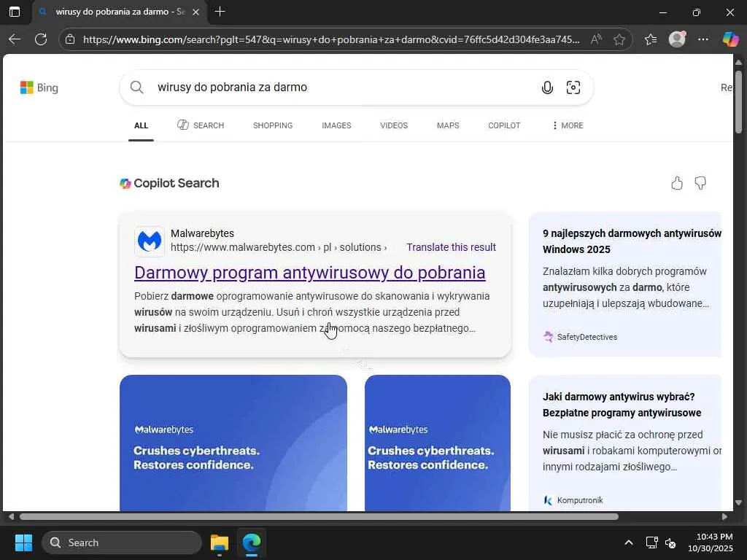Click the magnifier search icon in Bing box
747x560 pixels.
point(136,87)
